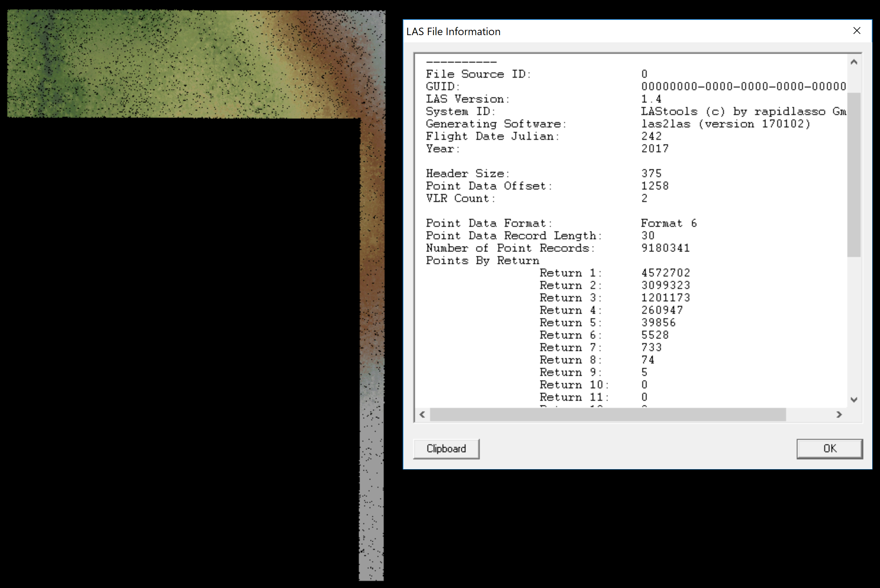
Task: Click the 'Return 6:' label
Action: click(570, 335)
